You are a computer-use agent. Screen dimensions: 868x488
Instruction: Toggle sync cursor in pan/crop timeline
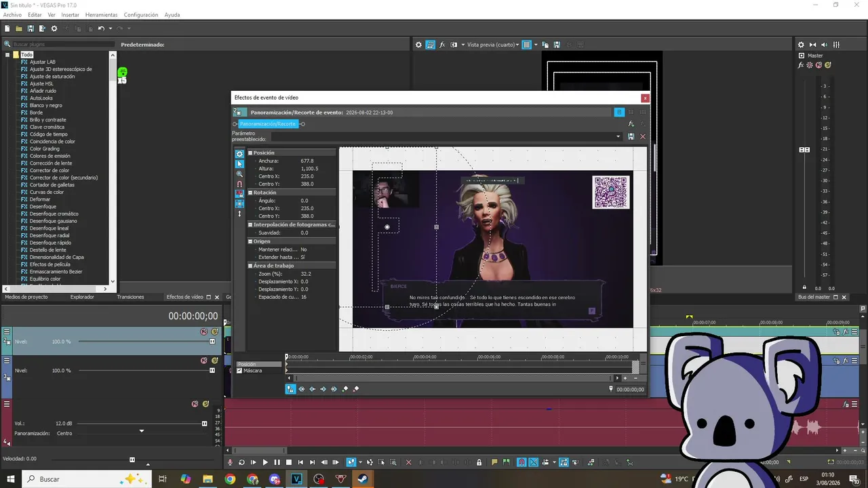(x=290, y=389)
